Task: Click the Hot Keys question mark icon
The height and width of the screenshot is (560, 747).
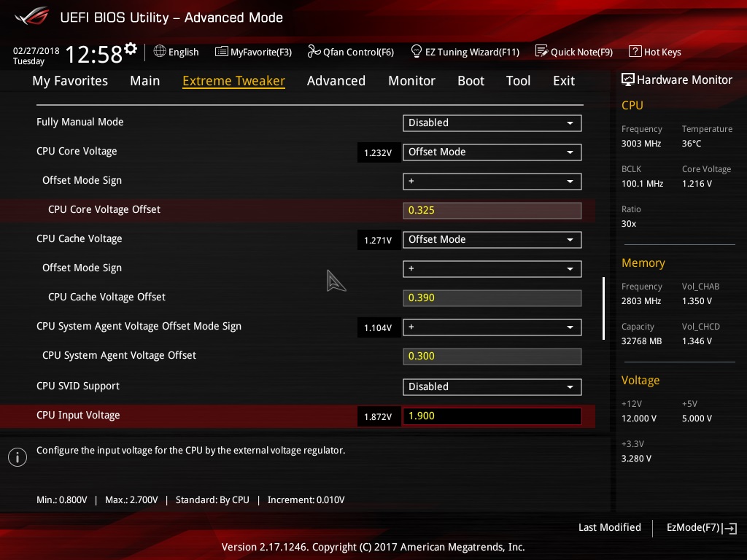Action: point(635,51)
